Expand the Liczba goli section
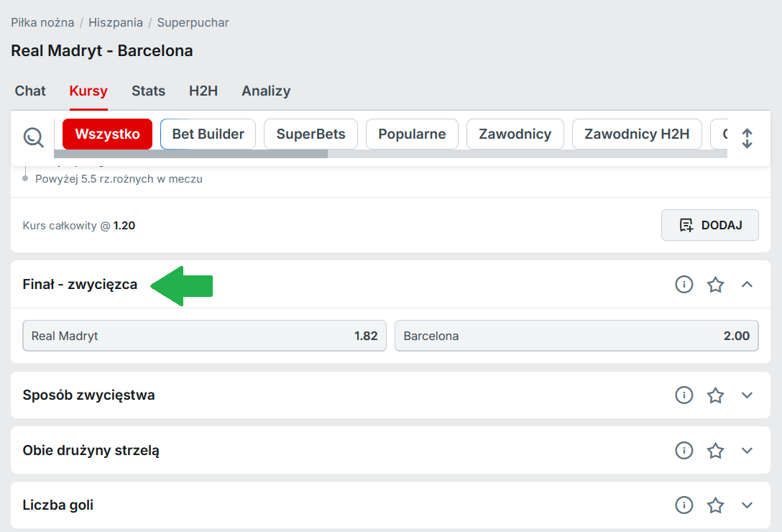Image resolution: width=782 pixels, height=532 pixels. [x=747, y=505]
